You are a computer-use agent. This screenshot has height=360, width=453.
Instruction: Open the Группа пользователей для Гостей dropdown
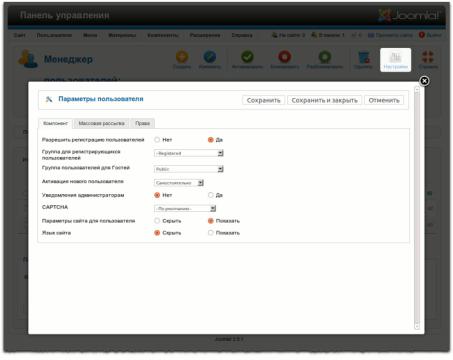pos(189,169)
